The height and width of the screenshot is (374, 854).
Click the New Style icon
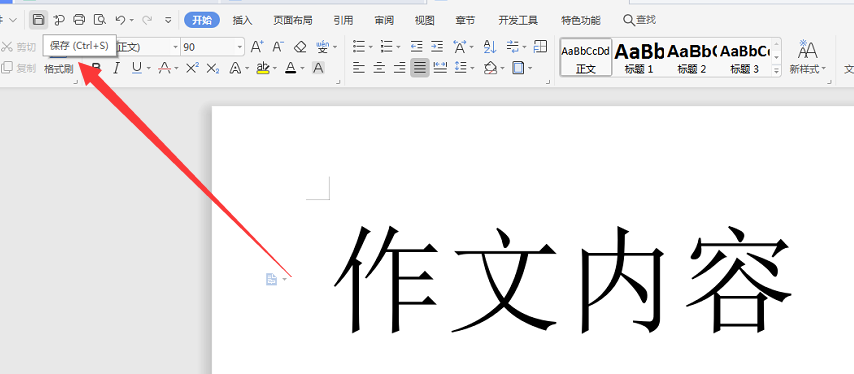coord(808,57)
